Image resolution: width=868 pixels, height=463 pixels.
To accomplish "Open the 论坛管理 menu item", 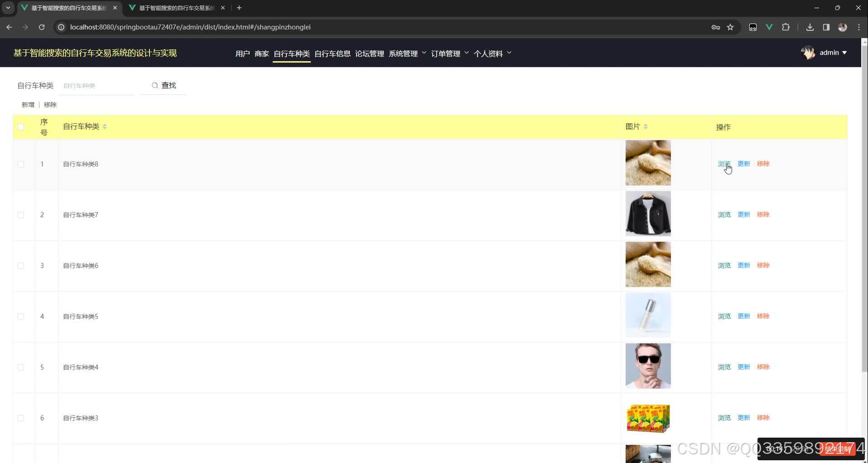I will click(x=369, y=53).
